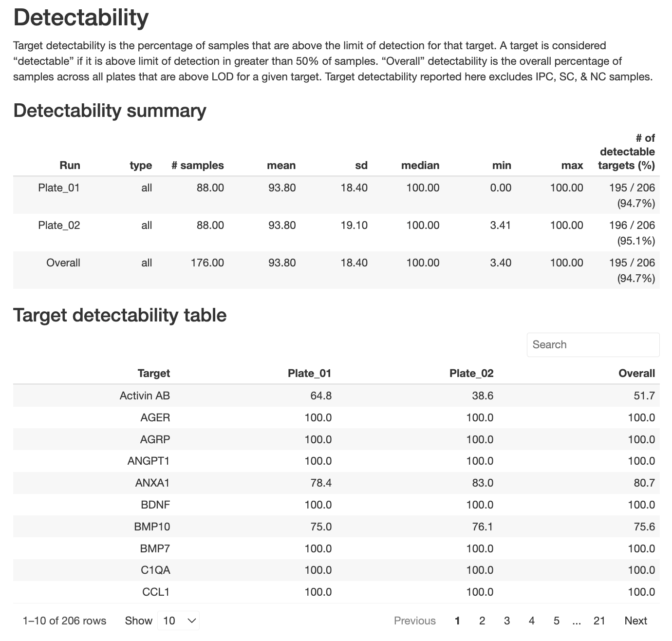Click the Previous page button
The image size is (672, 641).
(415, 621)
